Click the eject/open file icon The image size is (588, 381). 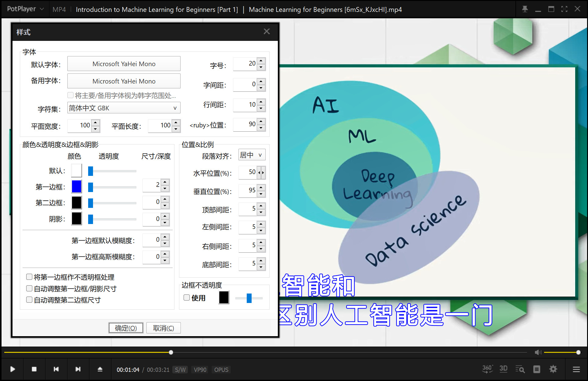click(x=100, y=369)
